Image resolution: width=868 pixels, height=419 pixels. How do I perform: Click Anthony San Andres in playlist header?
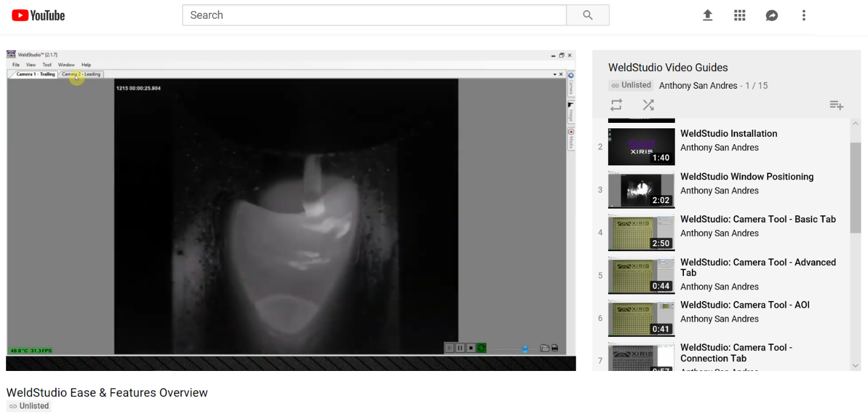pyautogui.click(x=698, y=86)
